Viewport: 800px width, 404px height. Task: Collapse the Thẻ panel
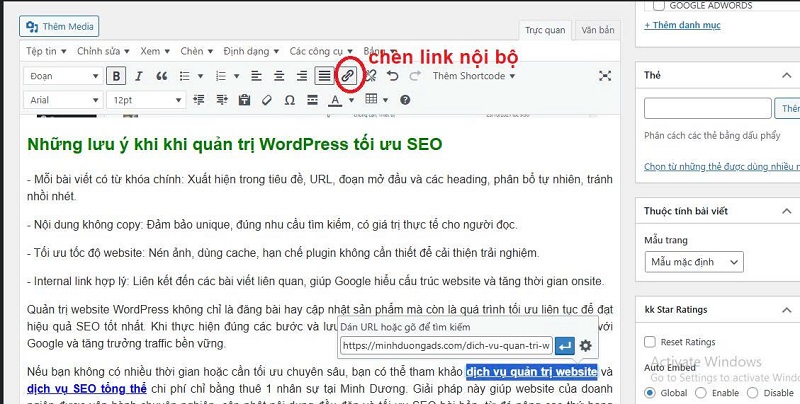pyautogui.click(x=786, y=75)
